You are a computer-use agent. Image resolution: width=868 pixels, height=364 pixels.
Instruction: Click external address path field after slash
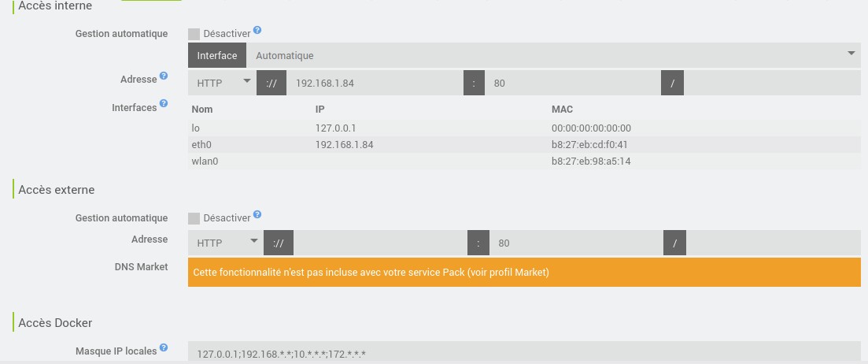click(x=774, y=243)
